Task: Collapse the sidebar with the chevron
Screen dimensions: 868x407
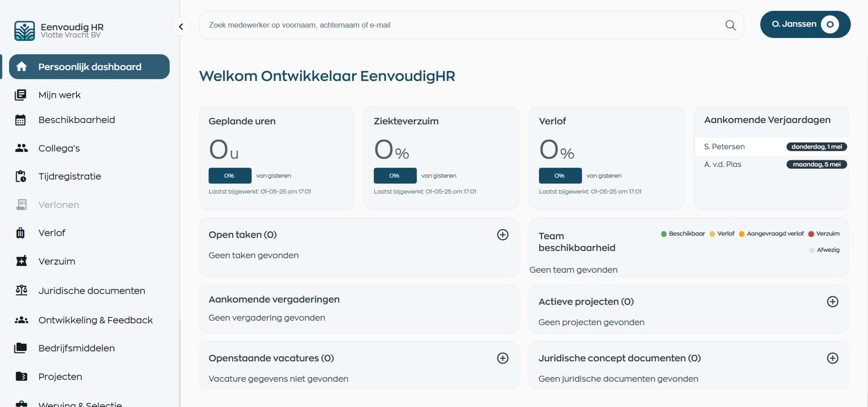Action: 180,27
